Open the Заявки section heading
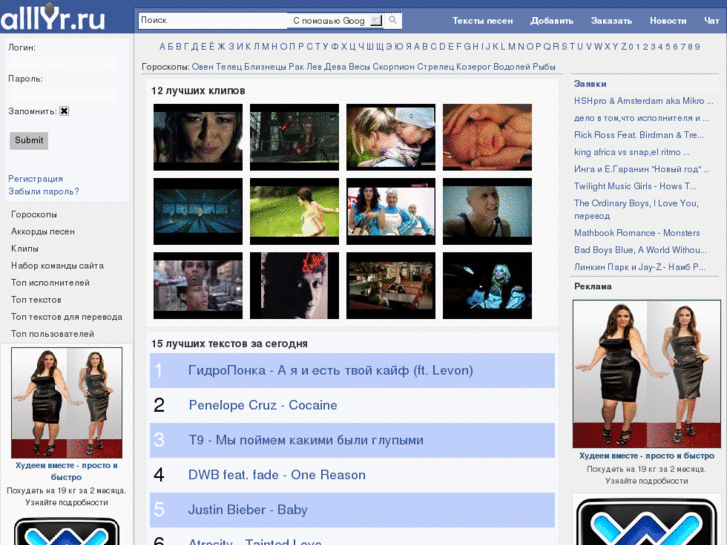The image size is (727, 545). click(590, 84)
